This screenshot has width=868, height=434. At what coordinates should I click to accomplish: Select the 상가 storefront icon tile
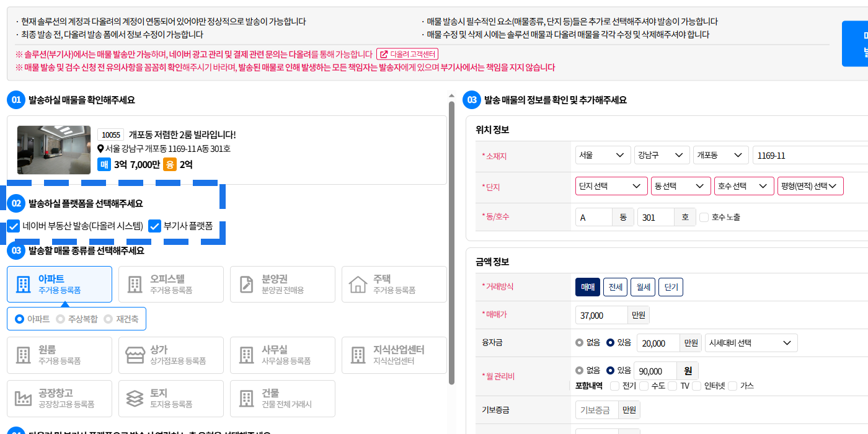tap(135, 355)
